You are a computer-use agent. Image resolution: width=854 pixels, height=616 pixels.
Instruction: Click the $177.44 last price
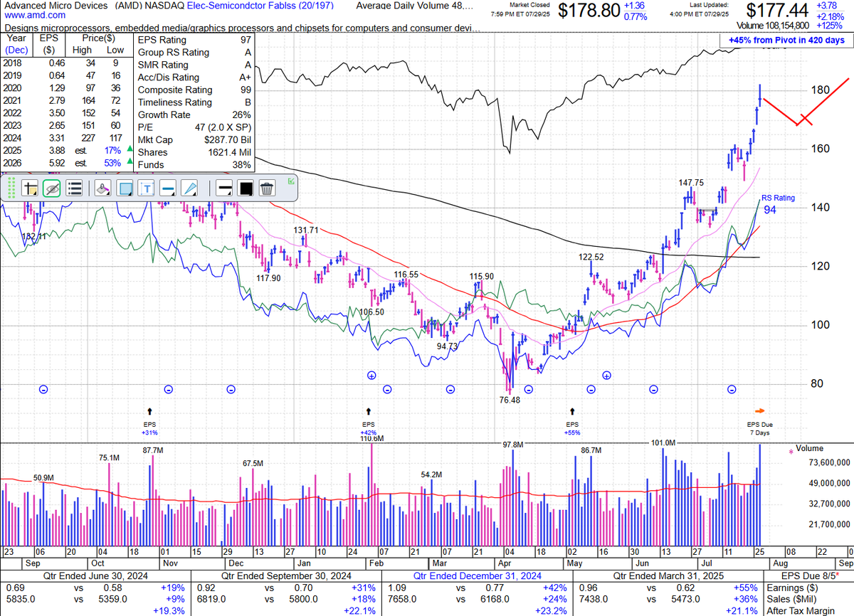pyautogui.click(x=778, y=11)
